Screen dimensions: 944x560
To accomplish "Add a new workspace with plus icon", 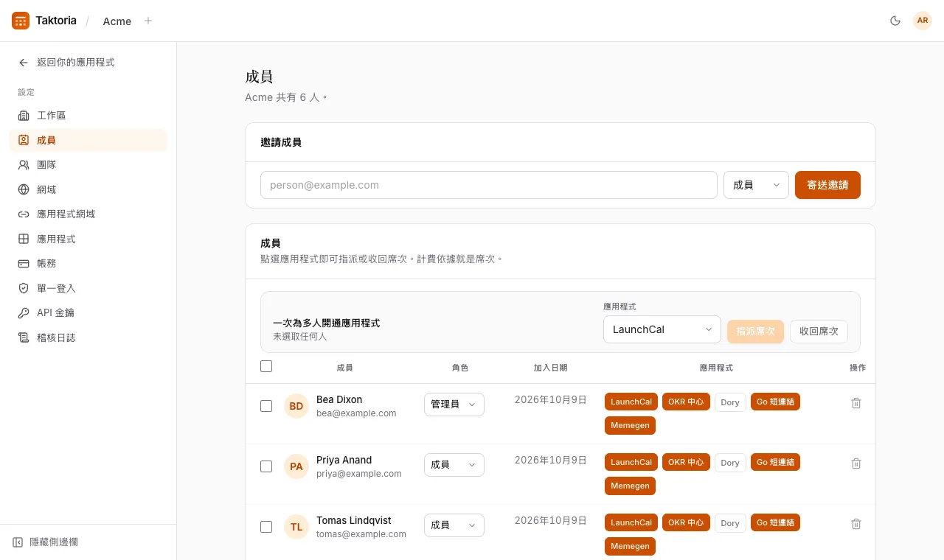I will point(148,21).
